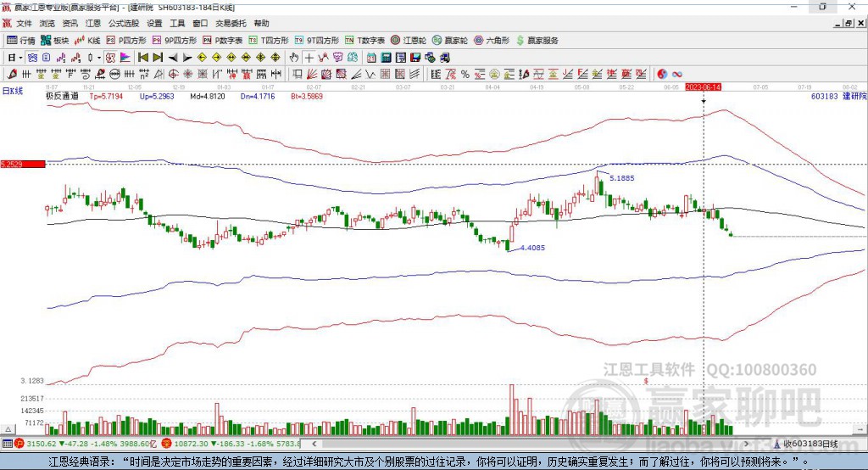This screenshot has width=868, height=470.
Task: Open the 交易委托 menu
Action: 231,23
